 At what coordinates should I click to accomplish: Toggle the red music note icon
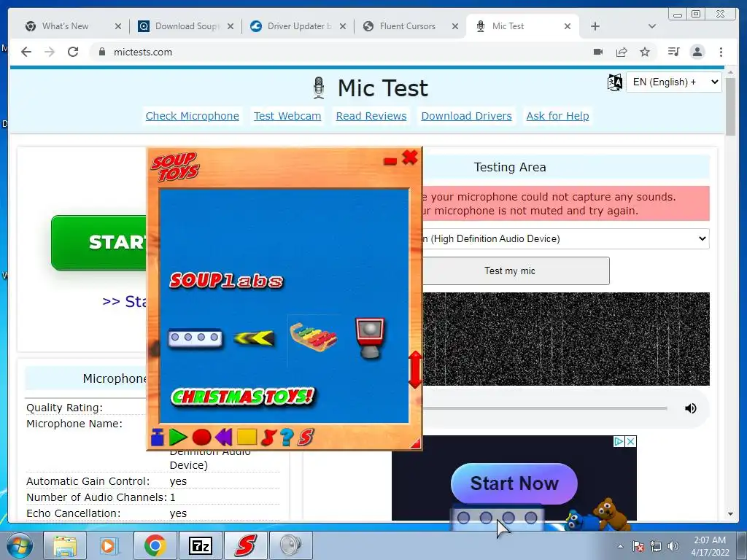coord(268,437)
